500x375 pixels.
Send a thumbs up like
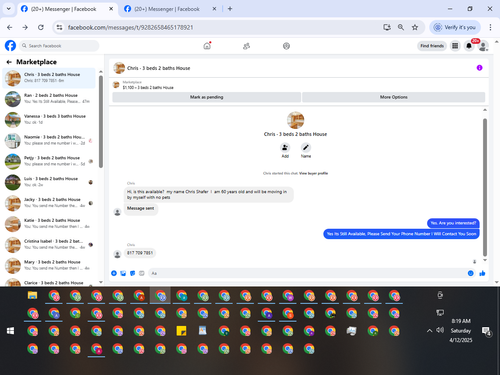(x=482, y=273)
